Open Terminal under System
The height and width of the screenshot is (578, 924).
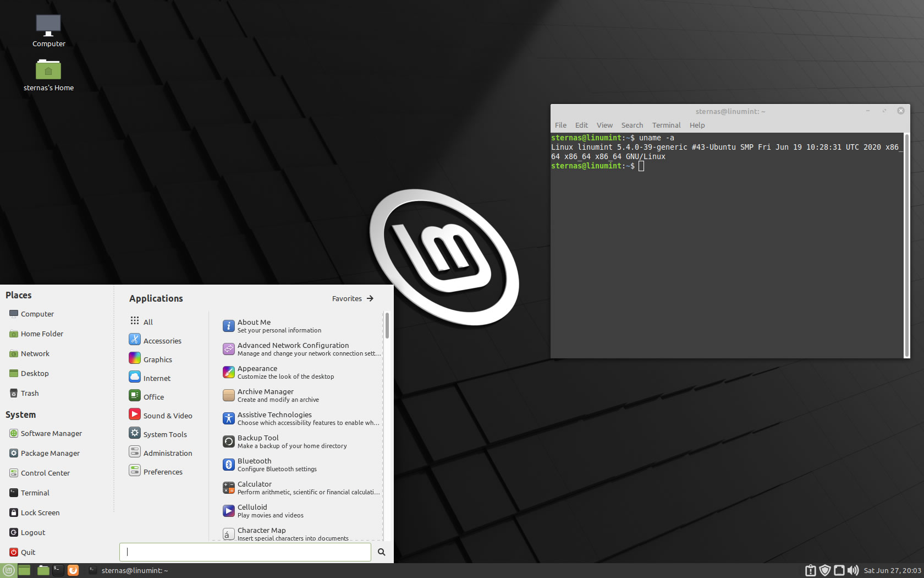pos(29,493)
